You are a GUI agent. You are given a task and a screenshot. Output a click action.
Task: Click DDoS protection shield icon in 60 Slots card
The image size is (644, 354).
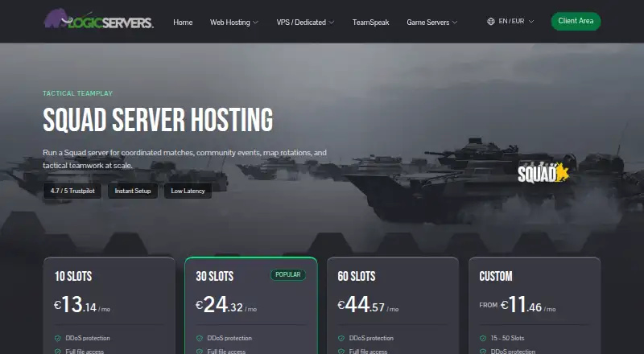coord(341,339)
